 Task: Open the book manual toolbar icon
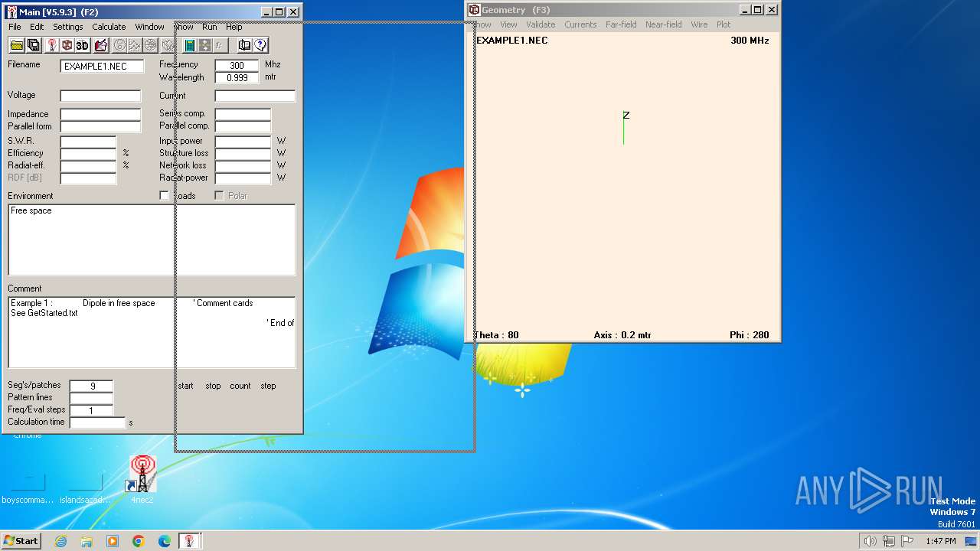244,45
